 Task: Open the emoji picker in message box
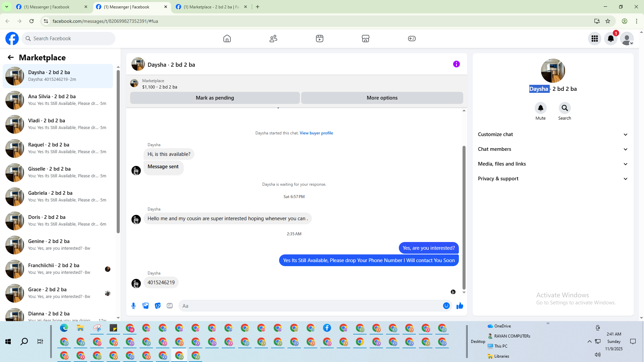(x=446, y=306)
